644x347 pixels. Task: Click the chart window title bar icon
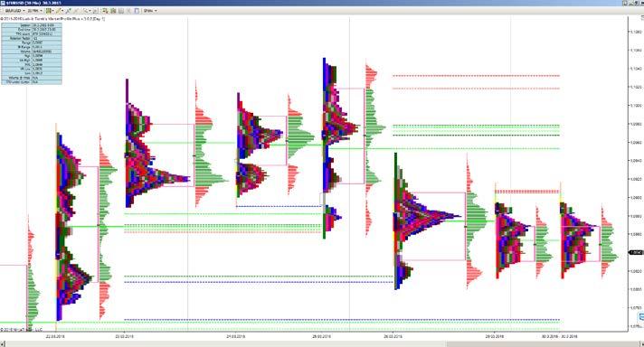coord(3,3)
